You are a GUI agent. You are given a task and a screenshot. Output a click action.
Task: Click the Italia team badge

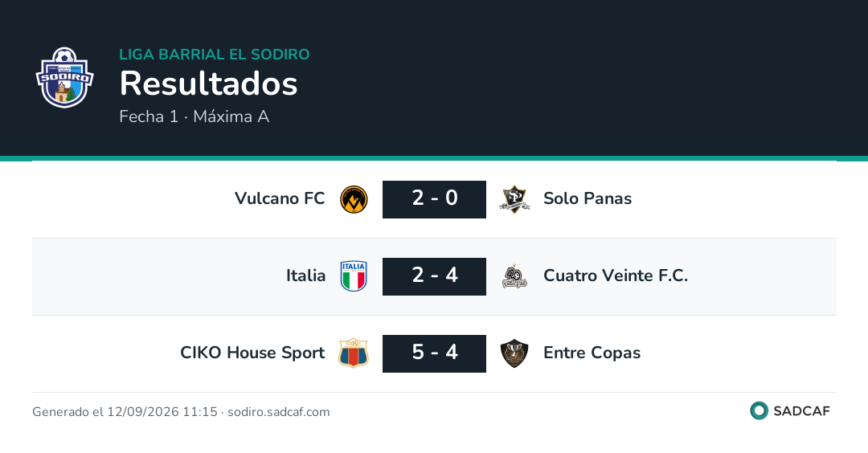coord(354,276)
